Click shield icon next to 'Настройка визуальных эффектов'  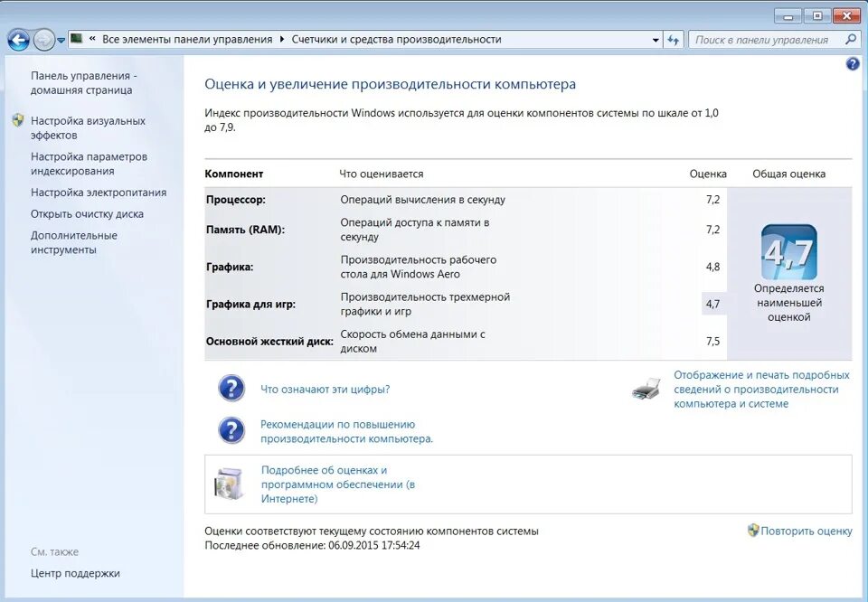click(18, 120)
